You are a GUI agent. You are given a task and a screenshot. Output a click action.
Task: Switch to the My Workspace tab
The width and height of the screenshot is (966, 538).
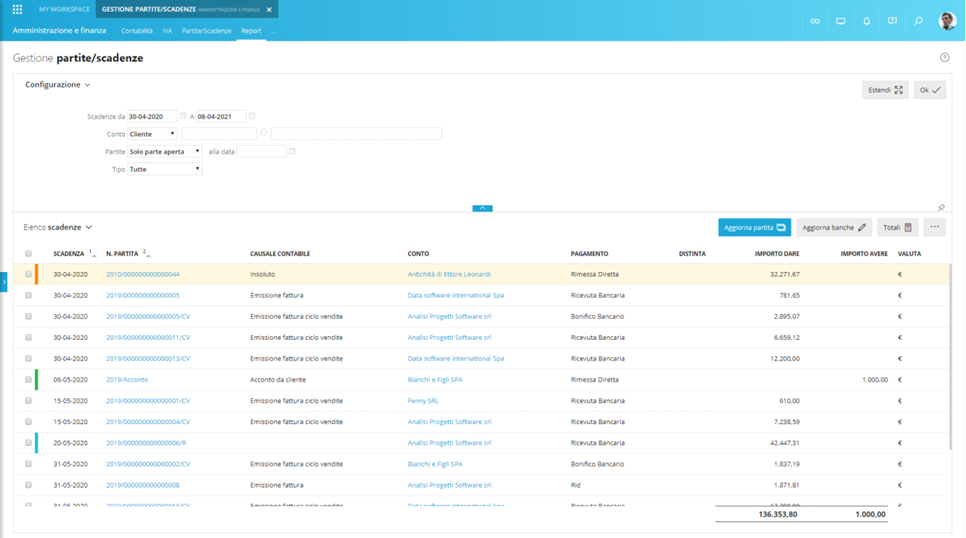(64, 9)
